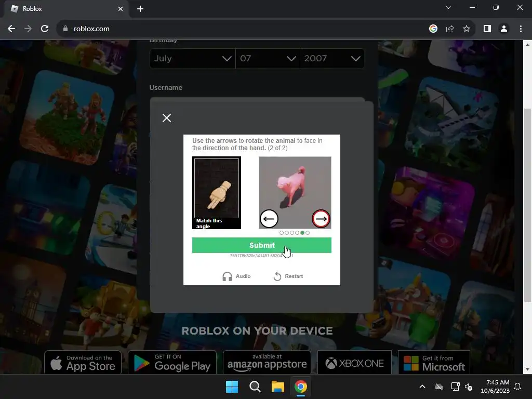The height and width of the screenshot is (399, 532).
Task: Restart the captcha puzzle
Action: (288, 276)
